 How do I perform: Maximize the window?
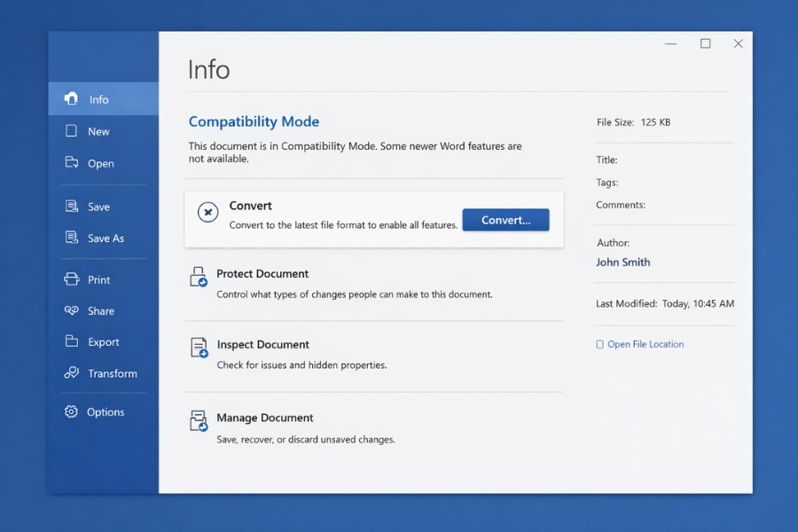click(705, 43)
